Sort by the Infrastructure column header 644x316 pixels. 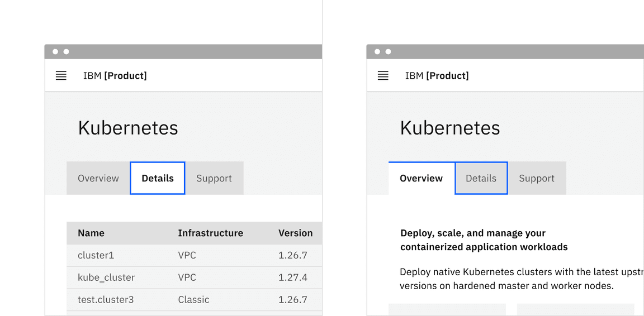coord(210,233)
